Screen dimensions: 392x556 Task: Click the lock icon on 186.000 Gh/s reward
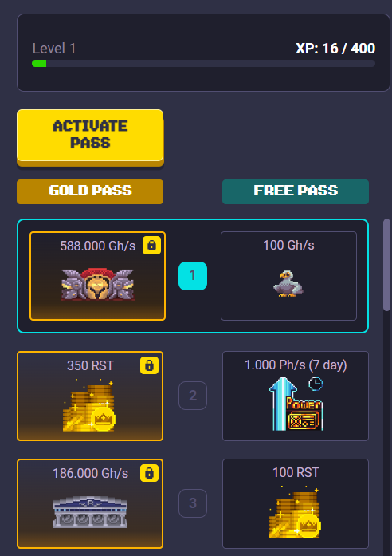point(149,473)
